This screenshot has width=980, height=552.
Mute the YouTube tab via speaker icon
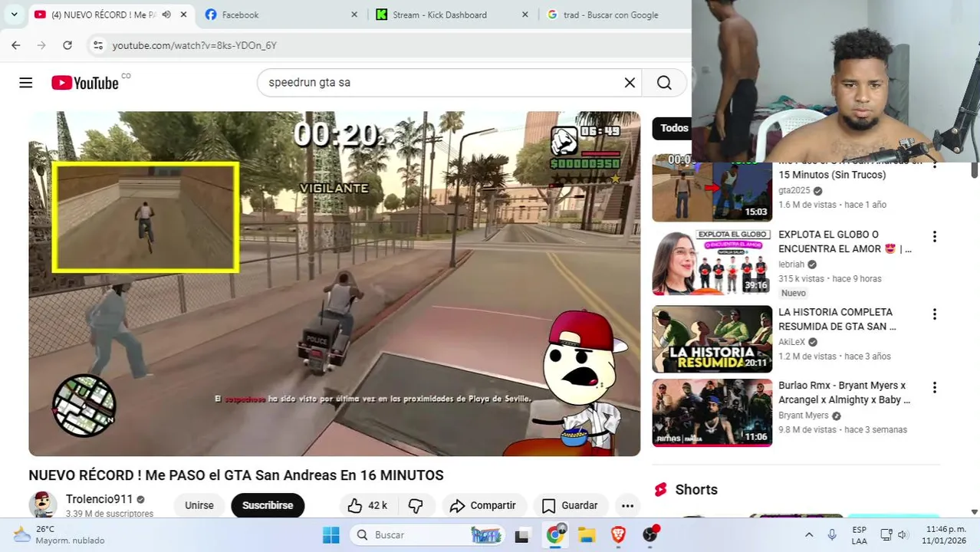166,15
